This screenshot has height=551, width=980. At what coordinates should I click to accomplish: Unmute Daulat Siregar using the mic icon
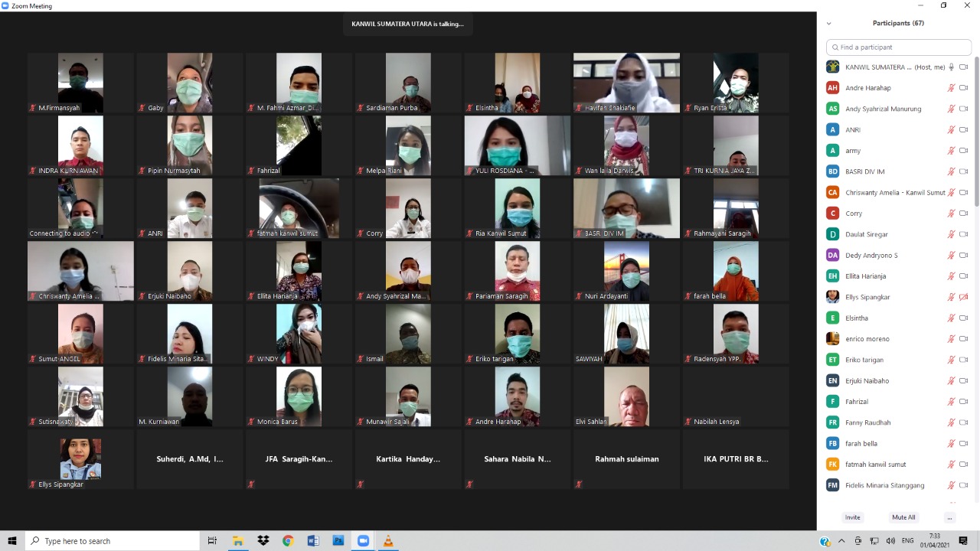(x=951, y=234)
